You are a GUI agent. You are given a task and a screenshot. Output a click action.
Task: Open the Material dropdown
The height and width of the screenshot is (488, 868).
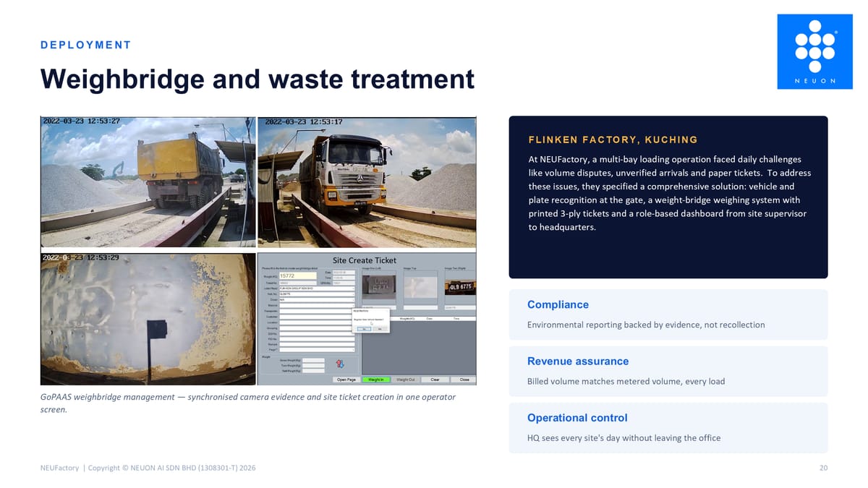(x=317, y=306)
